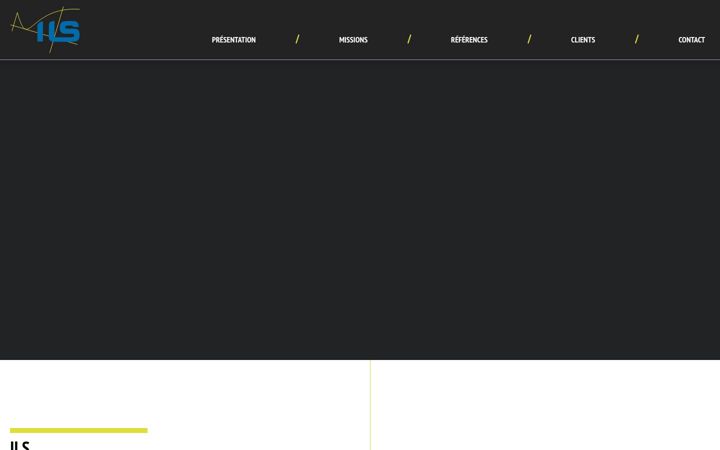Click the ILS logo in the header

point(45,30)
